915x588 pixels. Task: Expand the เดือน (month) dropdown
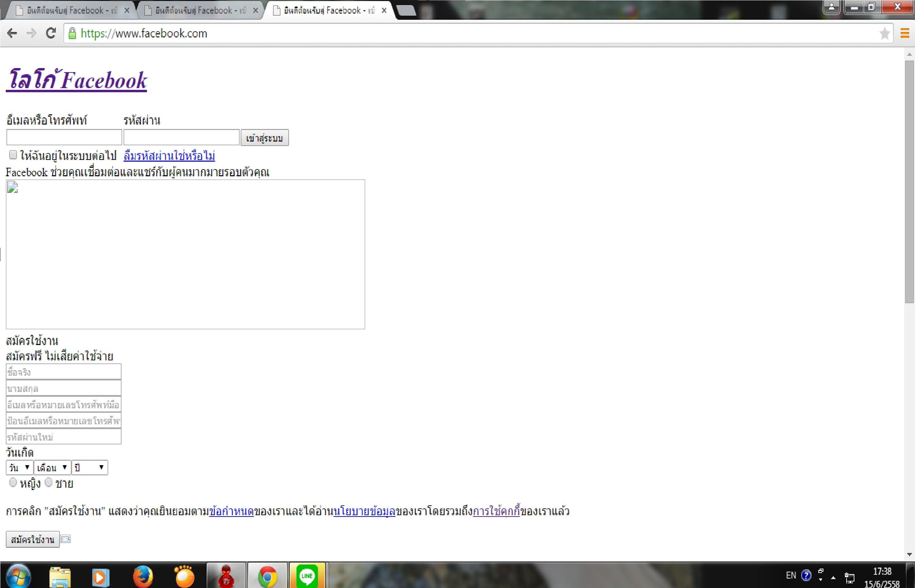click(52, 467)
